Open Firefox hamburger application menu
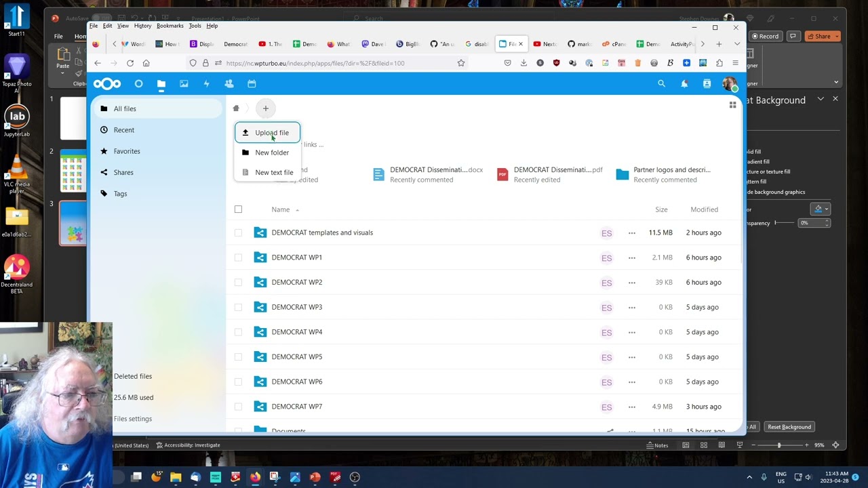Screen dimensions: 868x488 736,63
